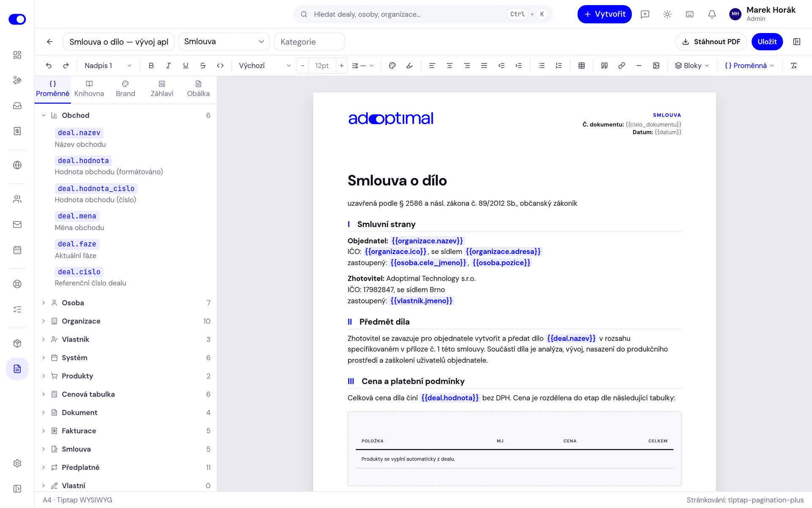This screenshot has height=508, width=812.
Task: Open the notifications bell
Action: (x=712, y=14)
